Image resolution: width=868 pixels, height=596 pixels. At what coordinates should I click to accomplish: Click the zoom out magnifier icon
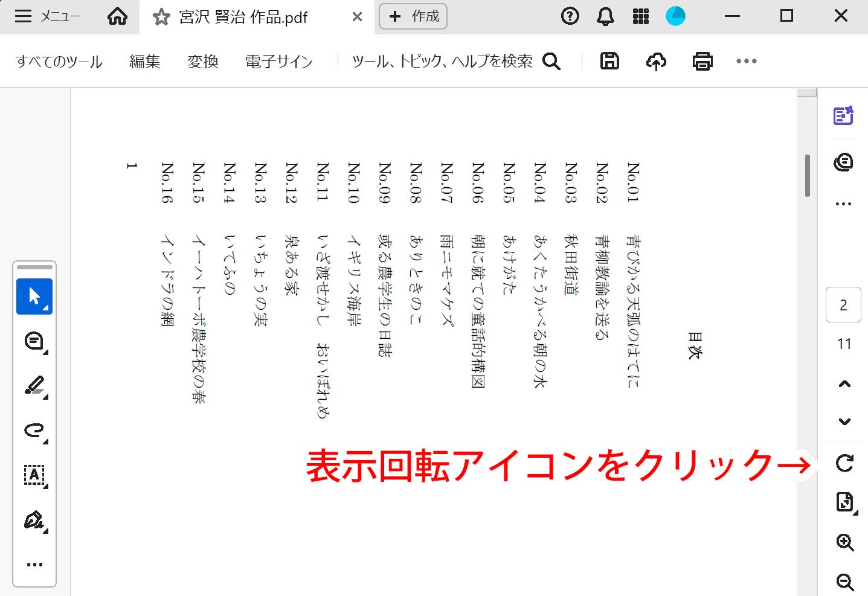(x=844, y=582)
